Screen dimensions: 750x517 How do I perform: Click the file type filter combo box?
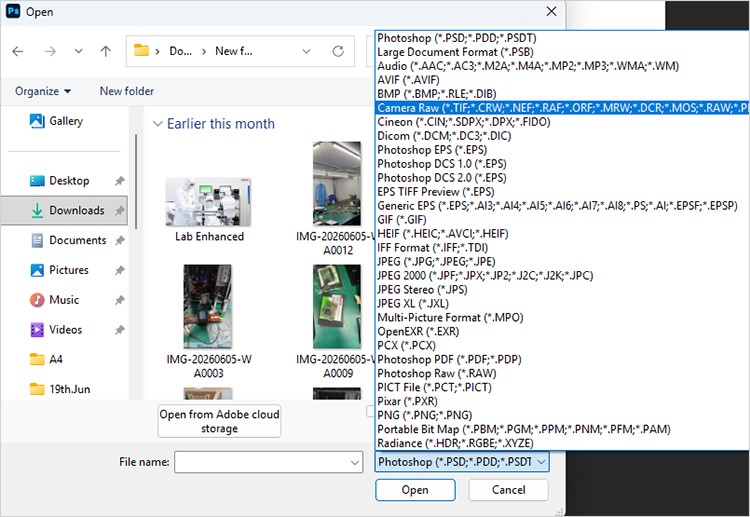(462, 462)
